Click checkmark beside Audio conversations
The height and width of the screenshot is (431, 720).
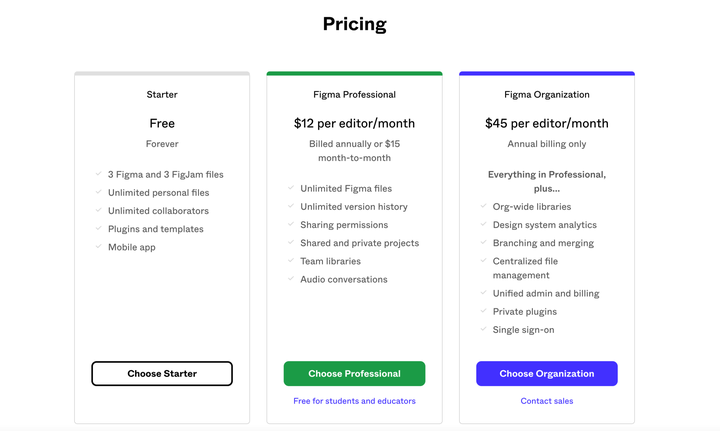(291, 279)
